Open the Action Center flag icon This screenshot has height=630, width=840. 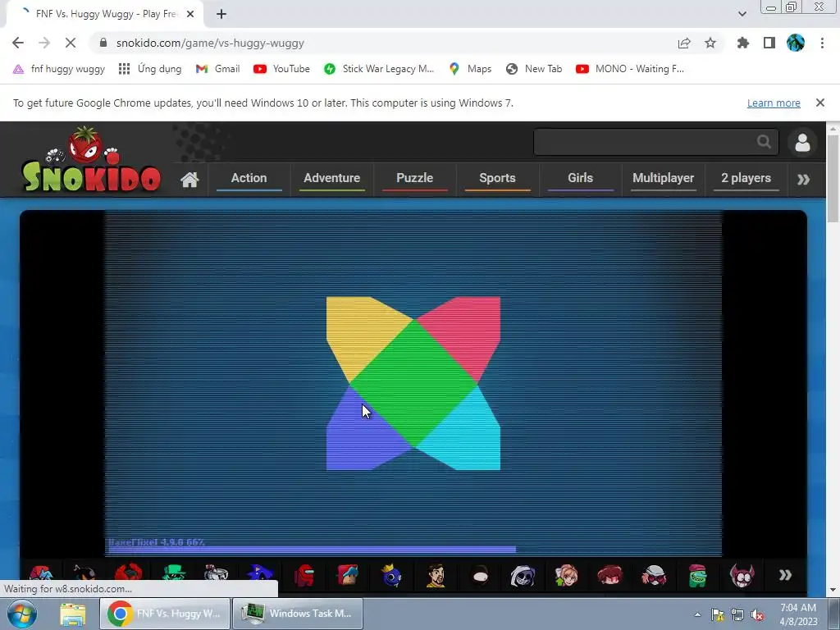(x=717, y=615)
